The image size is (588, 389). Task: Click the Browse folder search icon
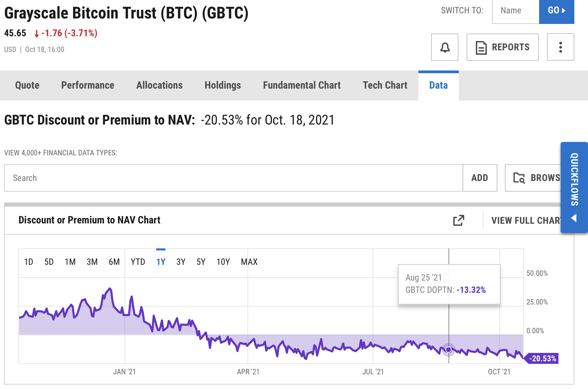(x=519, y=178)
